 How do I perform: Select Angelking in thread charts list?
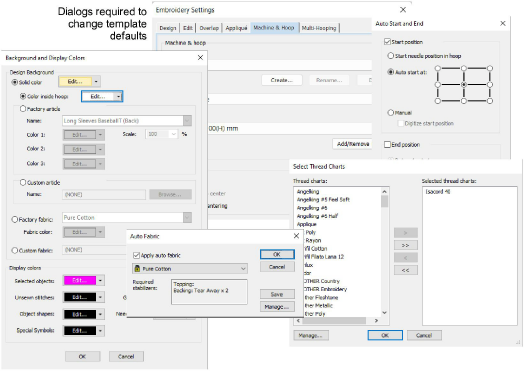click(x=308, y=192)
